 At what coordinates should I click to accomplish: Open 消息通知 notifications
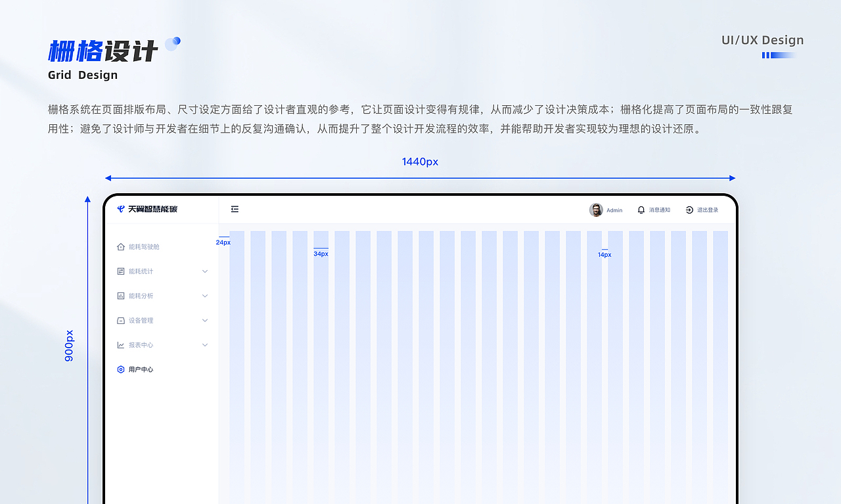click(660, 210)
